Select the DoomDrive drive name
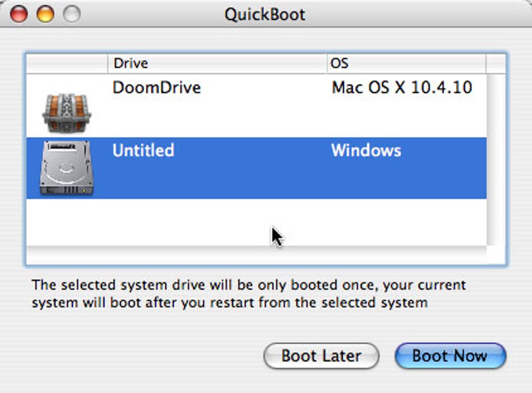The width and height of the screenshot is (532, 393). 156,88
